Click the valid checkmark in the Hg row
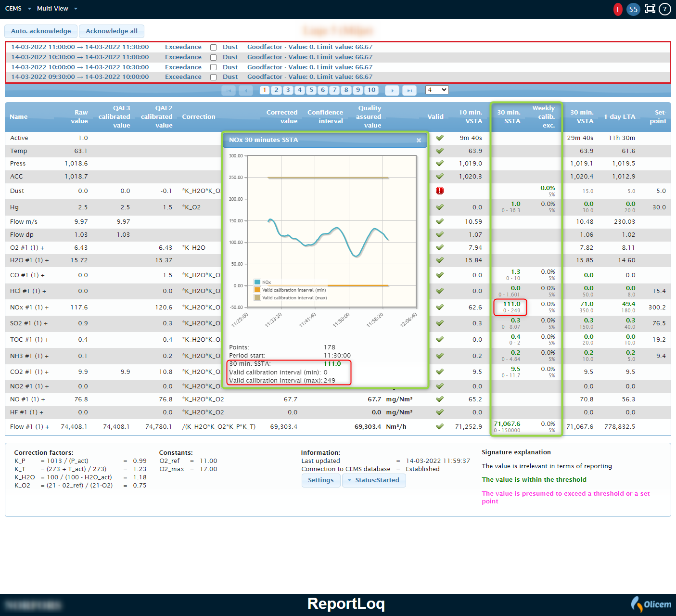The height and width of the screenshot is (616, 676). [439, 207]
